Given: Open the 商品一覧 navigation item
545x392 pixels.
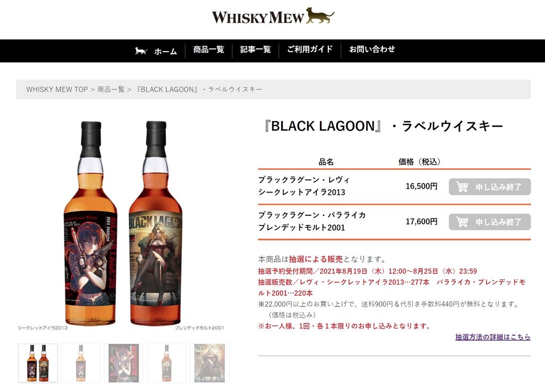Looking at the screenshot, I should point(209,49).
